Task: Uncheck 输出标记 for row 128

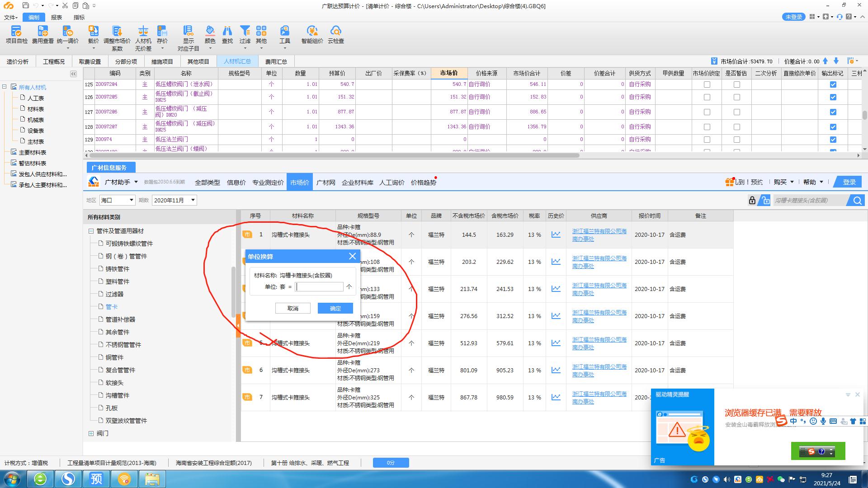Action: click(x=833, y=127)
